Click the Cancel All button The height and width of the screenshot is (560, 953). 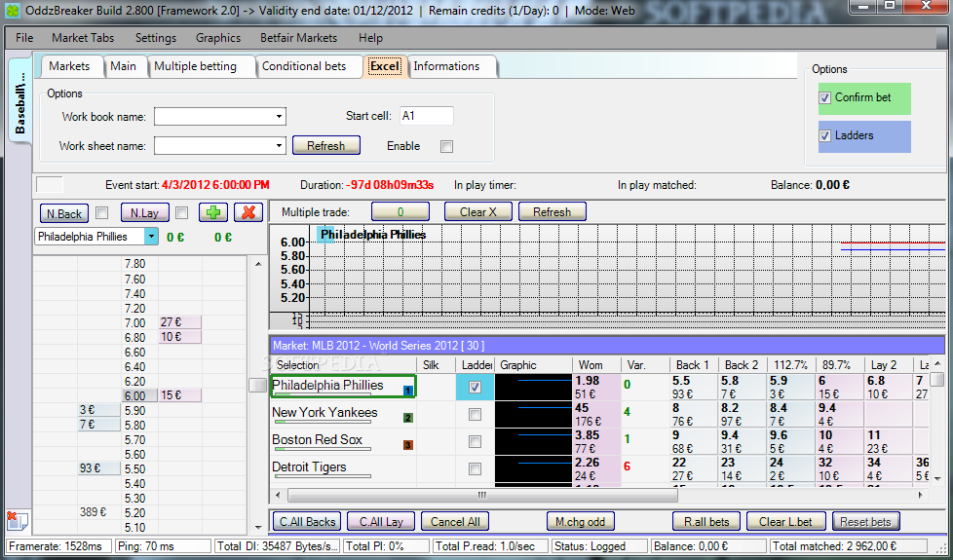455,521
